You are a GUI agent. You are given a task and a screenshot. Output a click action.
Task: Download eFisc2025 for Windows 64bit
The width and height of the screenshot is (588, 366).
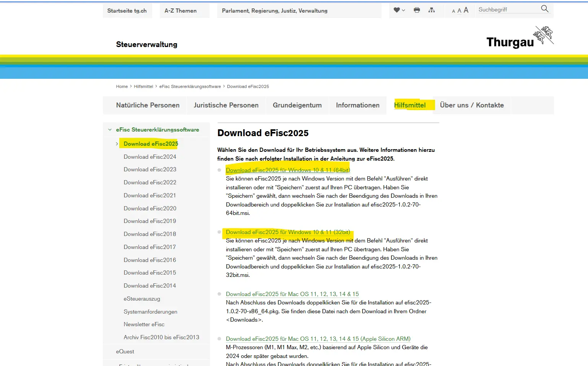pos(288,170)
